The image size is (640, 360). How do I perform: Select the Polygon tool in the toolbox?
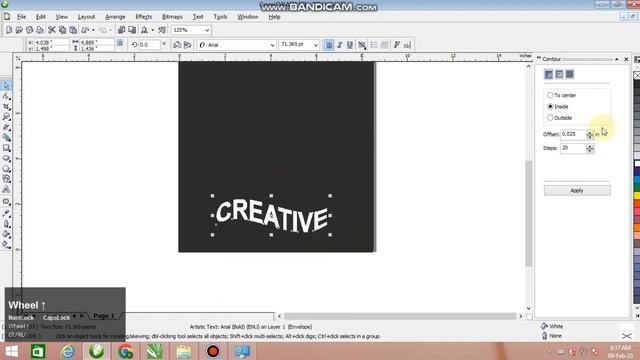(x=6, y=169)
